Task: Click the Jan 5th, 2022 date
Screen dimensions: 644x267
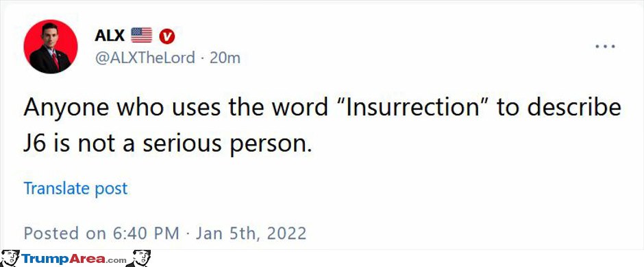Action: (x=251, y=233)
